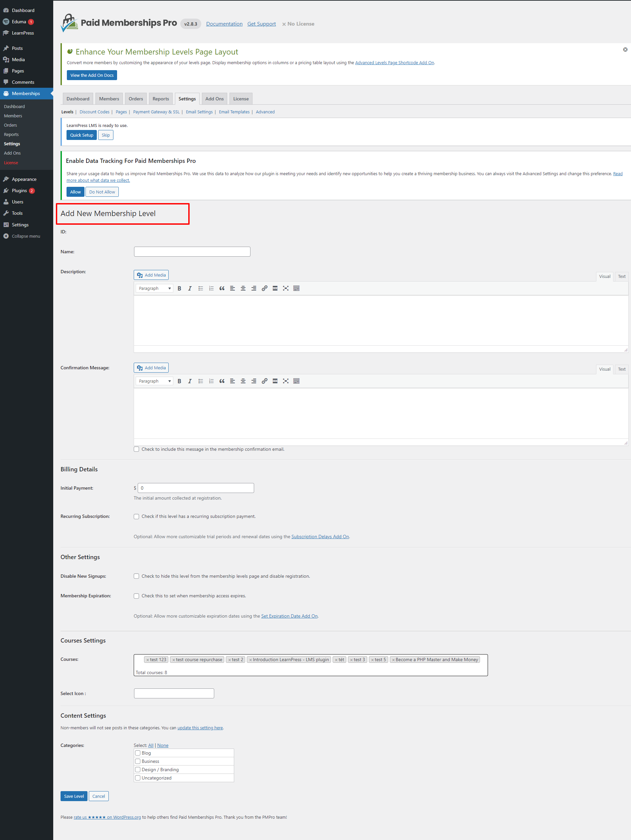Enable Membership Expiration checkbox
This screenshot has width=631, height=840.
(x=136, y=596)
